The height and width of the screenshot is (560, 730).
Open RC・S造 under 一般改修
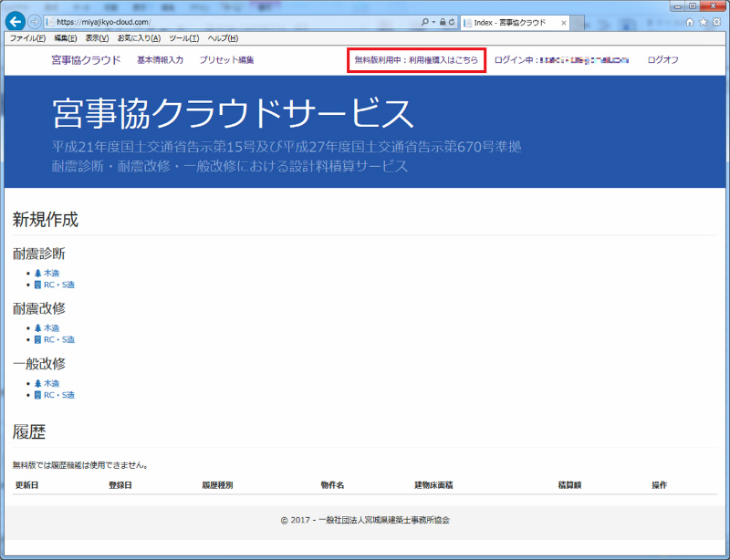coord(59,395)
